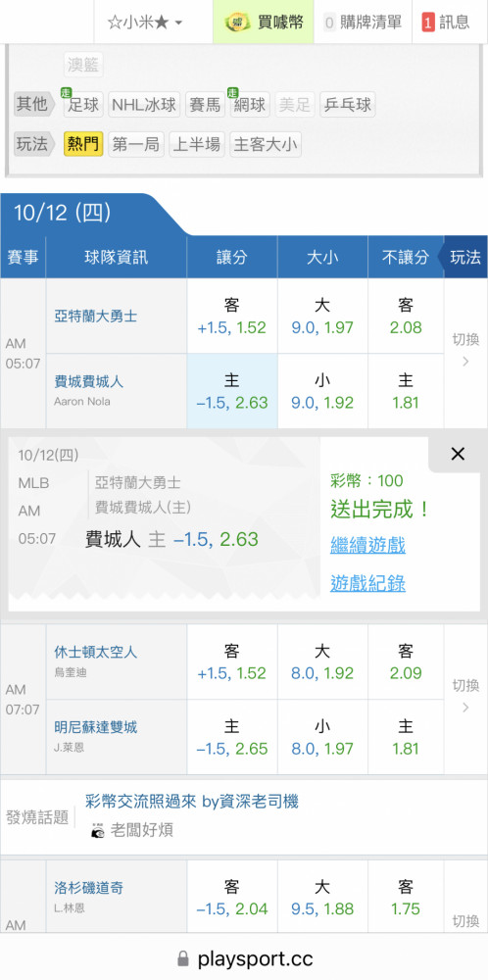This screenshot has height=980, width=488.
Task: Close the bet confirmation slip
Action: [x=458, y=455]
